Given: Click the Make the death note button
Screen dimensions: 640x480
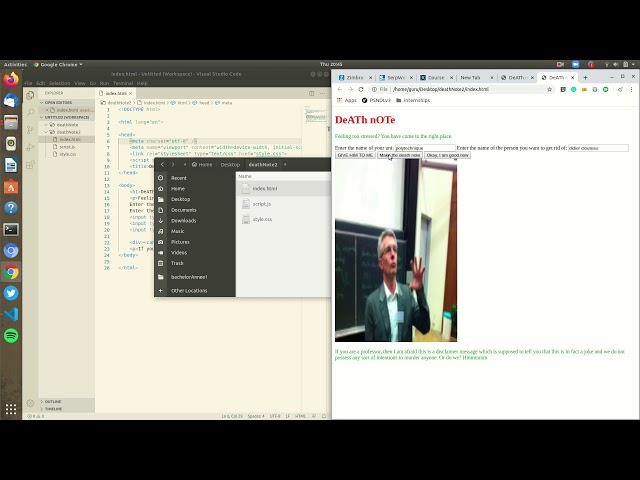Looking at the screenshot, I should click(400, 156).
